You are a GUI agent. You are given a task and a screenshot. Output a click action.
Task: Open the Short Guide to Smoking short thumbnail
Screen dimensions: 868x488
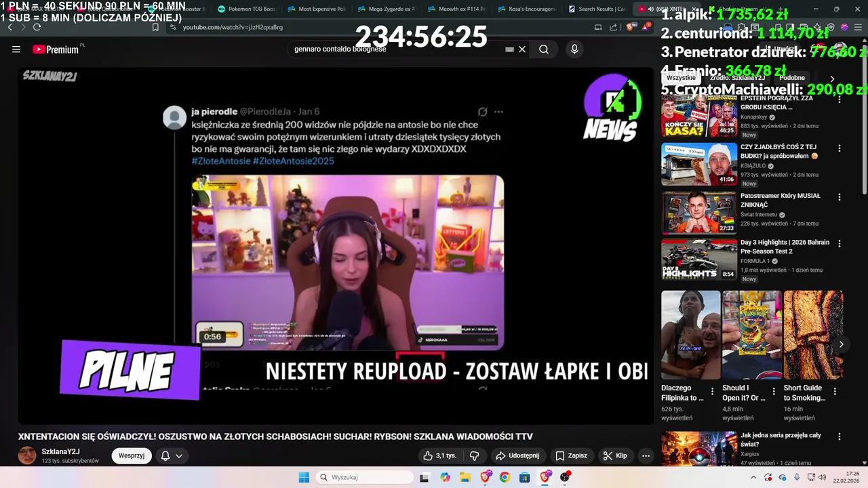coord(813,335)
